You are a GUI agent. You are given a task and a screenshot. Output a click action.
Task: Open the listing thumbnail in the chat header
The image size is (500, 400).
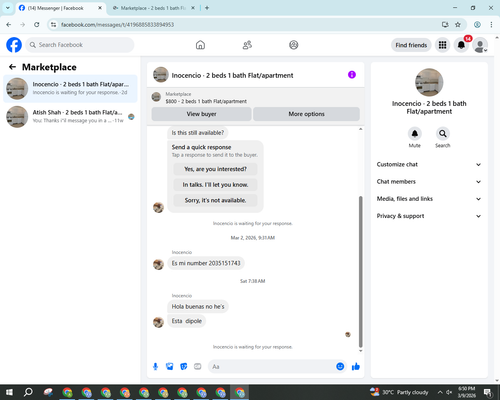pos(161,75)
